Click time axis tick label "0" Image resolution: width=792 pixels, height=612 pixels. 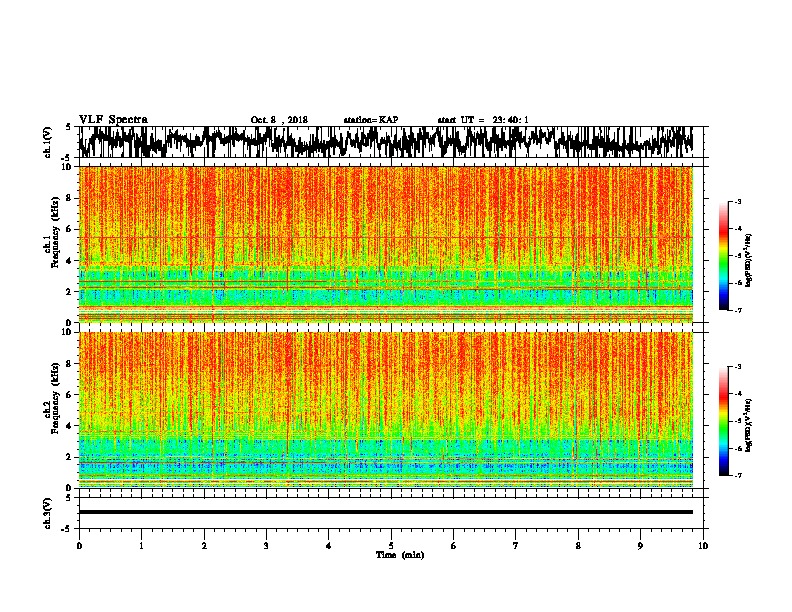pyautogui.click(x=79, y=546)
